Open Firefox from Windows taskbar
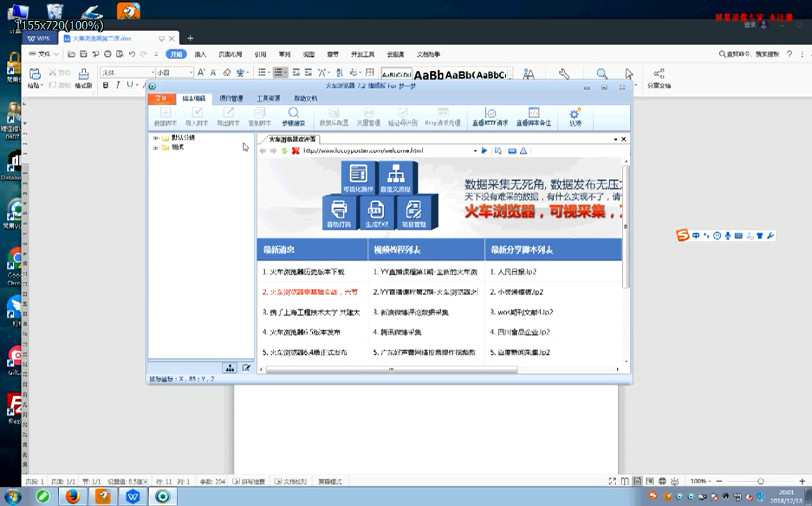This screenshot has width=812, height=506. 73,497
